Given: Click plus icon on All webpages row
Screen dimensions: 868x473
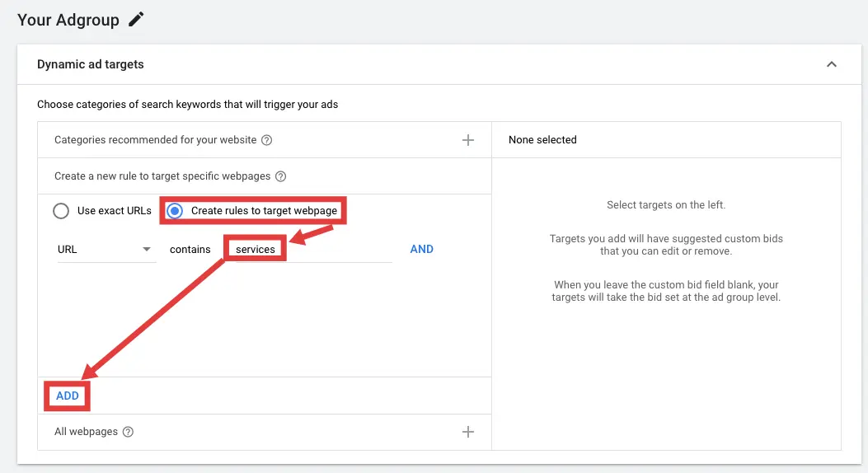Looking at the screenshot, I should click(x=468, y=432).
